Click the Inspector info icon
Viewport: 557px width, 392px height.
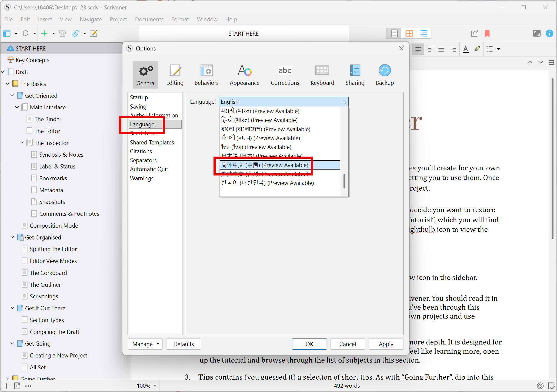pos(549,33)
